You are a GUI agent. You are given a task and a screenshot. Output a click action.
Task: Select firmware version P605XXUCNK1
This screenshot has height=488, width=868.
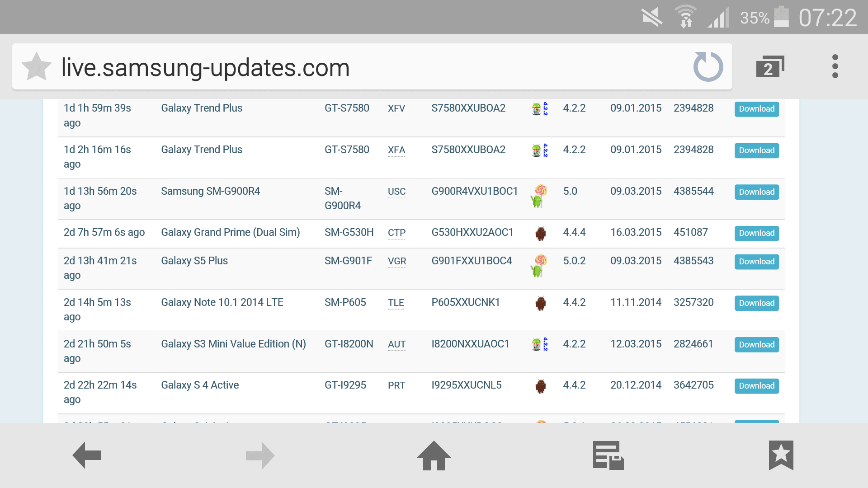point(466,302)
